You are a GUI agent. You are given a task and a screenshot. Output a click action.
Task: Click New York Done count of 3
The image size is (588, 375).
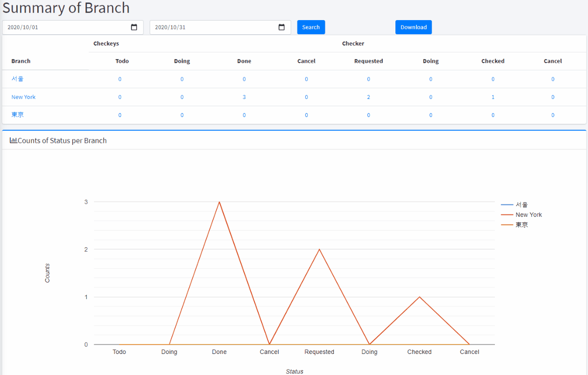point(244,97)
